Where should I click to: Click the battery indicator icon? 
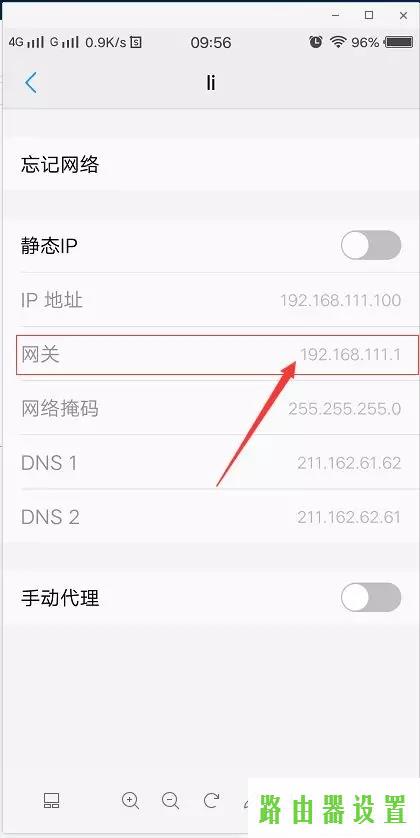[398, 42]
